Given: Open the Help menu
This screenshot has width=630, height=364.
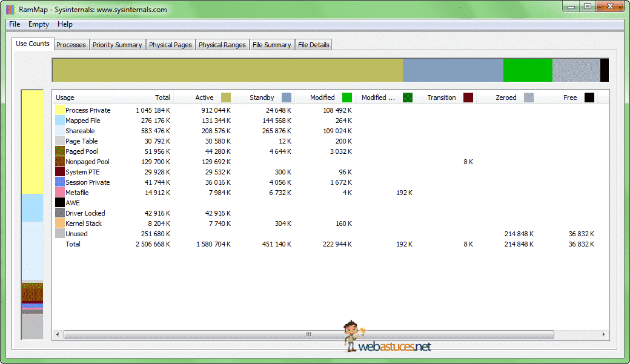Looking at the screenshot, I should [65, 24].
